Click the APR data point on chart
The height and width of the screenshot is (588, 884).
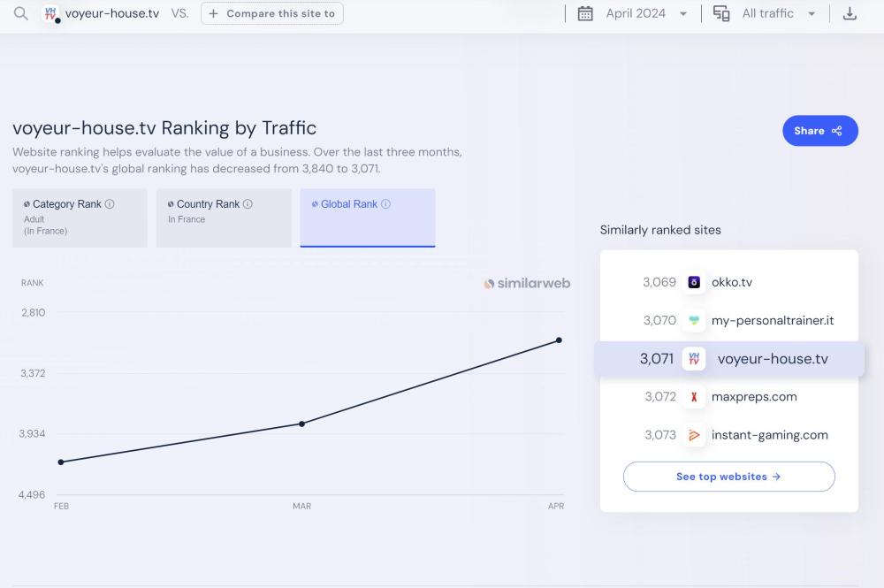pyautogui.click(x=559, y=340)
